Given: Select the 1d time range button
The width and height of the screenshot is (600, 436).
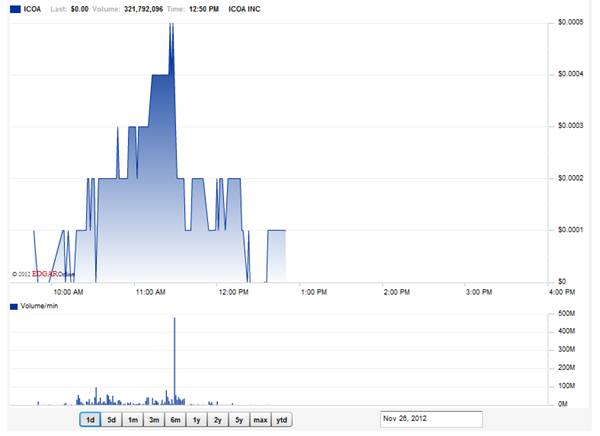Looking at the screenshot, I should point(90,420).
